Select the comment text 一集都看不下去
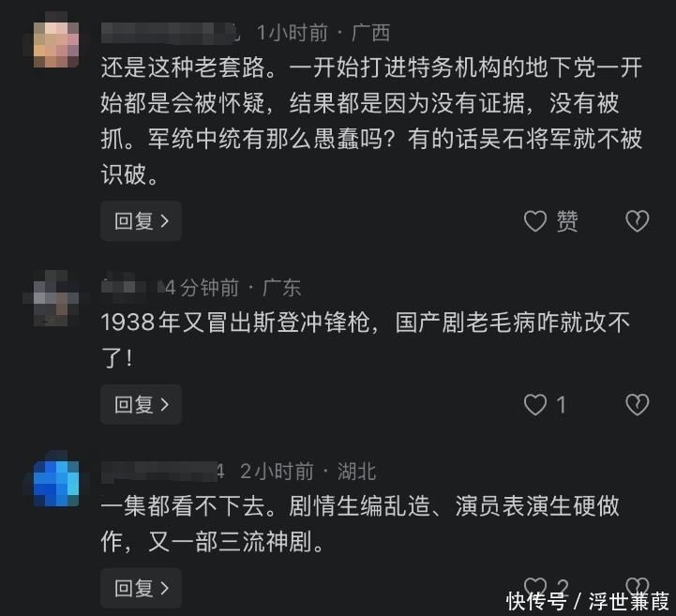The height and width of the screenshot is (616, 676). [x=360, y=524]
